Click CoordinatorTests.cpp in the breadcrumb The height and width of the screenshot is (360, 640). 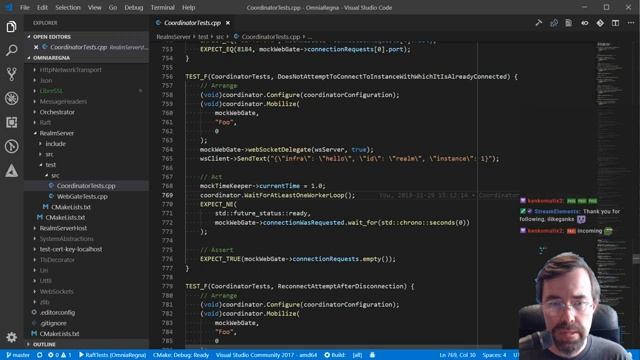pyautogui.click(x=270, y=37)
